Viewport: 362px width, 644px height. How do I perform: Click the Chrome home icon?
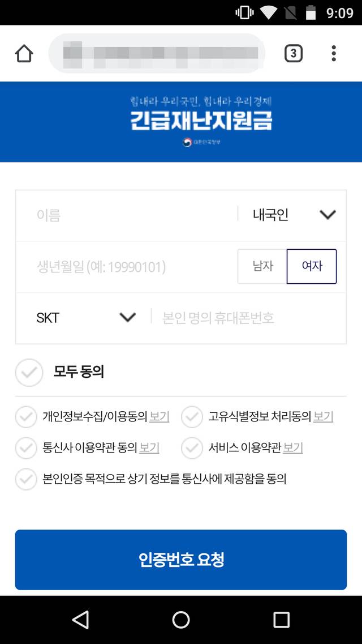(23, 53)
